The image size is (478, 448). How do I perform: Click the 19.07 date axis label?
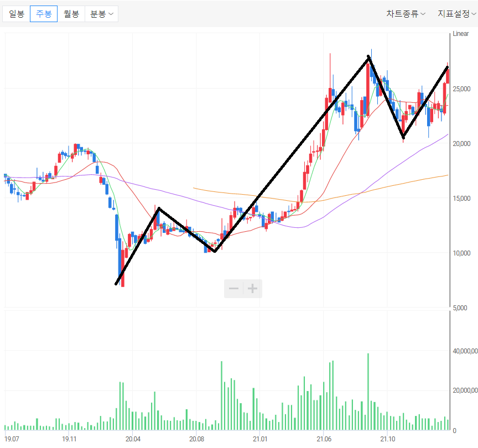point(12,439)
